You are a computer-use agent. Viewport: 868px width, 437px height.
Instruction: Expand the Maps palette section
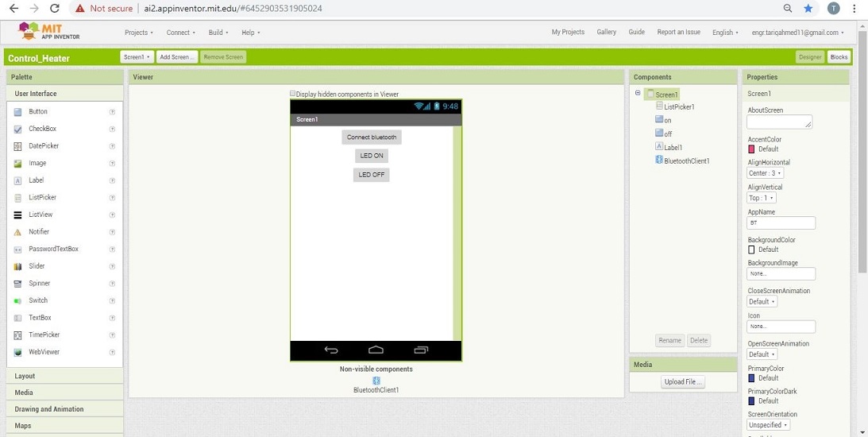[65, 426]
